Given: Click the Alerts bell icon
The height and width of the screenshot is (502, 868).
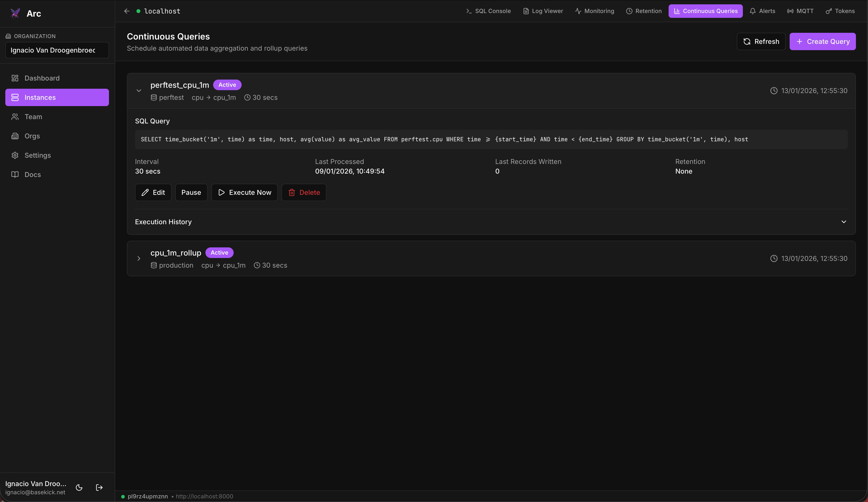Looking at the screenshot, I should point(753,11).
